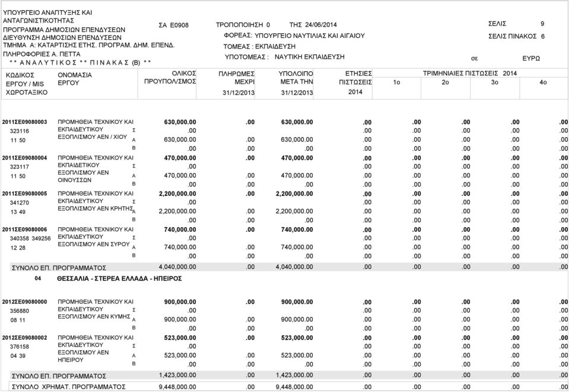The image size is (569, 392).
Task: Click MIS number '323116'
Action: click(19, 131)
